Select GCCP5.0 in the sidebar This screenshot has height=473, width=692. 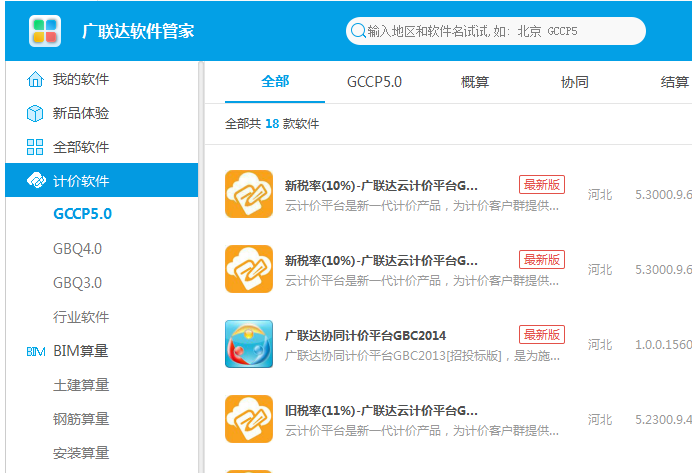[x=83, y=214]
